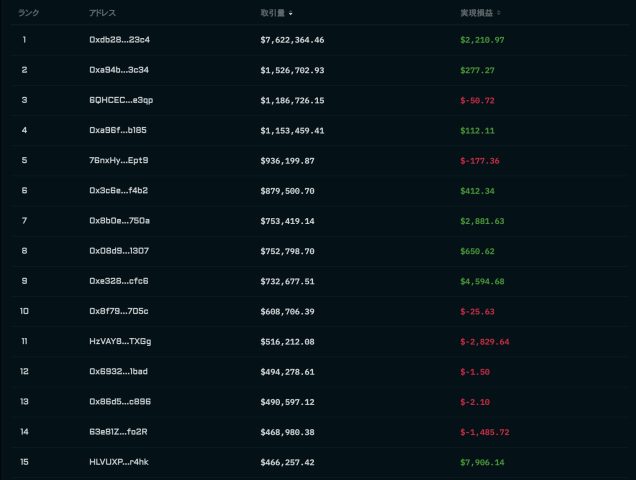Screen dimensions: 636x480
Task: Open address HLVUXP...r4hk
Action: (x=119, y=463)
